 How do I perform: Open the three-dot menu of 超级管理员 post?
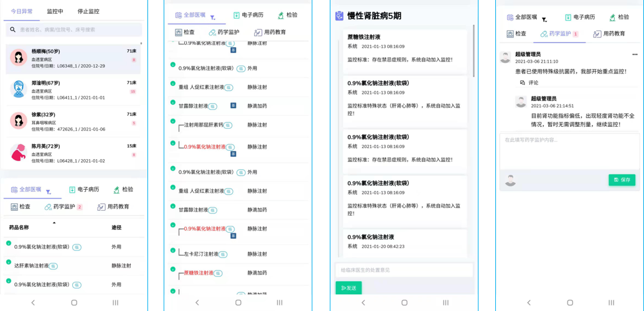tap(635, 54)
